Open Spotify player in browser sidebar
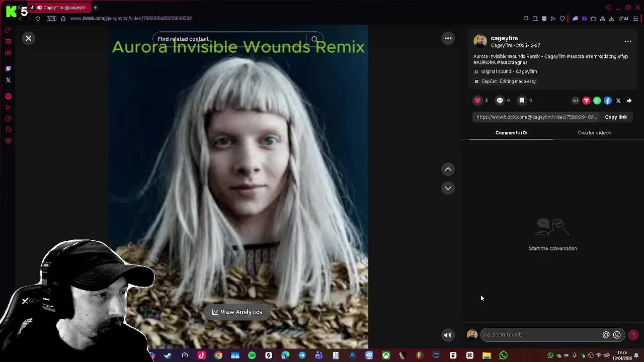 [x=8, y=96]
